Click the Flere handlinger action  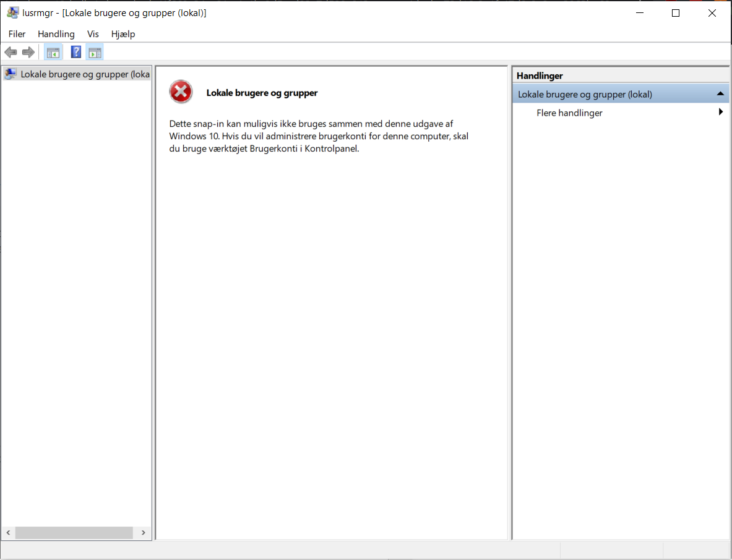[x=569, y=113]
